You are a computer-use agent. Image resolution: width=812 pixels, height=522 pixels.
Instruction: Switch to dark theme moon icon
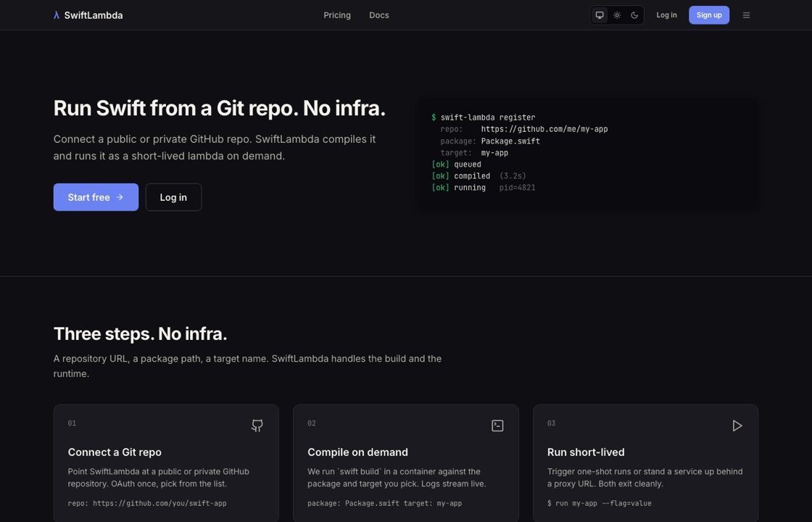click(x=634, y=15)
